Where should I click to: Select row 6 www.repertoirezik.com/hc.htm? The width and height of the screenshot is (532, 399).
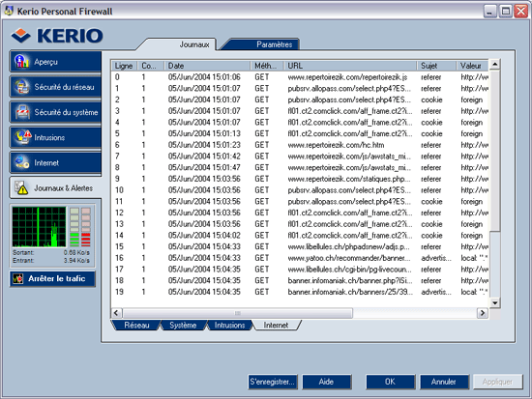pos(336,145)
